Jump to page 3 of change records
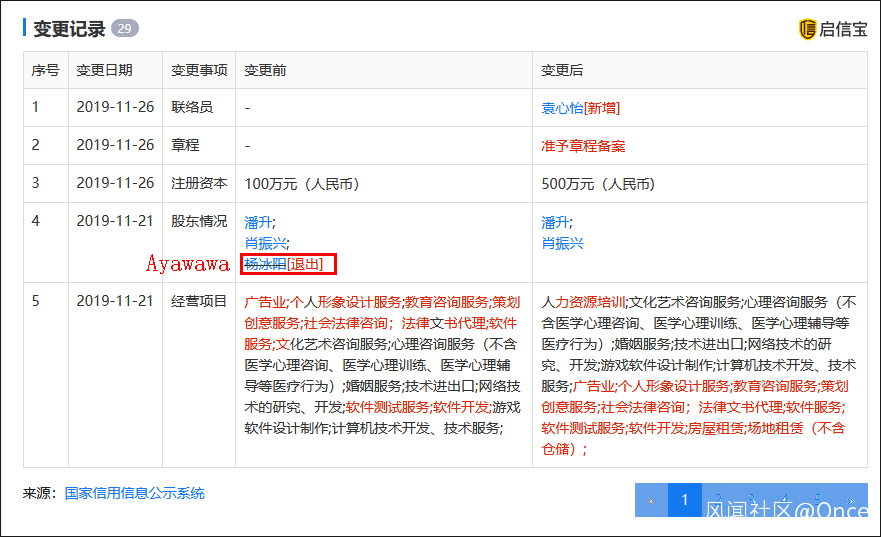Viewport: 881px width, 537px height. point(751,500)
